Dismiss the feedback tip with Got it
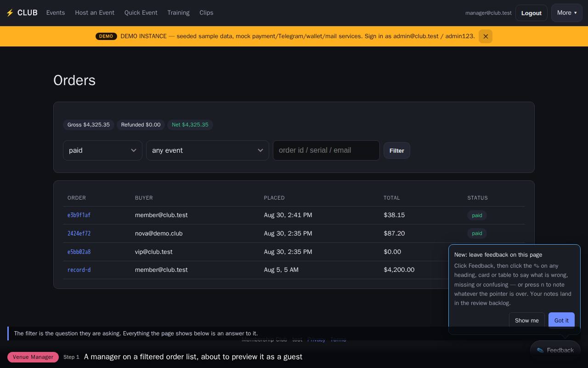Viewport: 588px width, 368px height. pyautogui.click(x=561, y=321)
